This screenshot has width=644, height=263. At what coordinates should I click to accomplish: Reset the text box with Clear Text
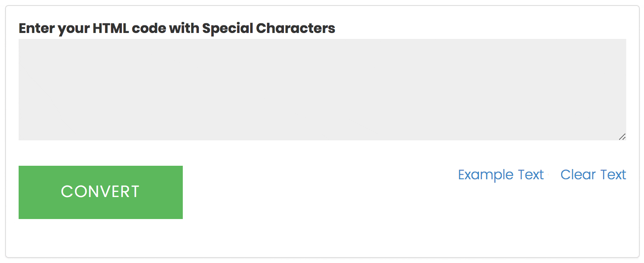coord(593,175)
